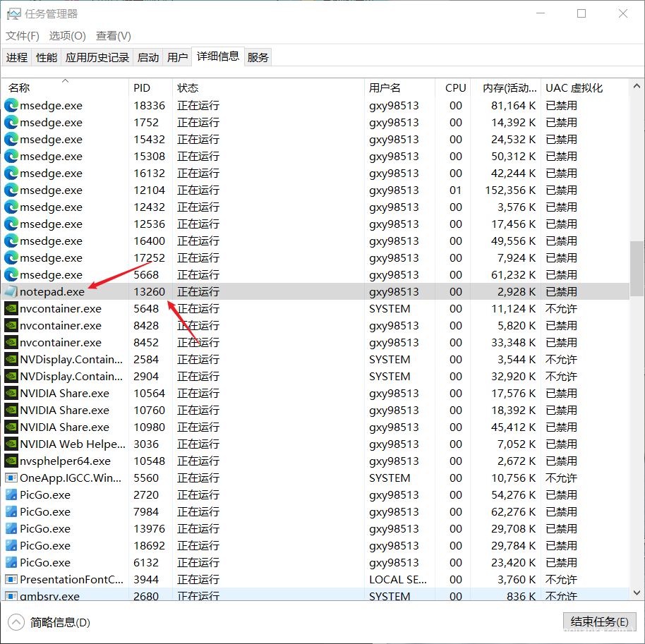Screen dimensions: 645x644
Task: Sort by the 内存(活动) column header
Action: point(505,87)
